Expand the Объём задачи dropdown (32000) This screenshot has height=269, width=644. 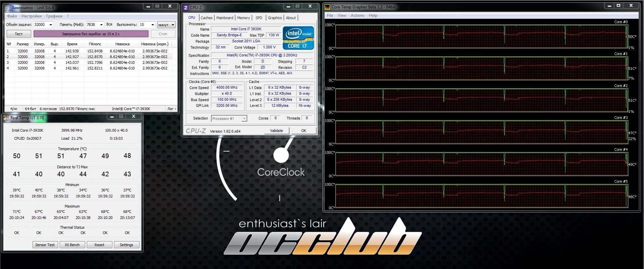point(51,25)
